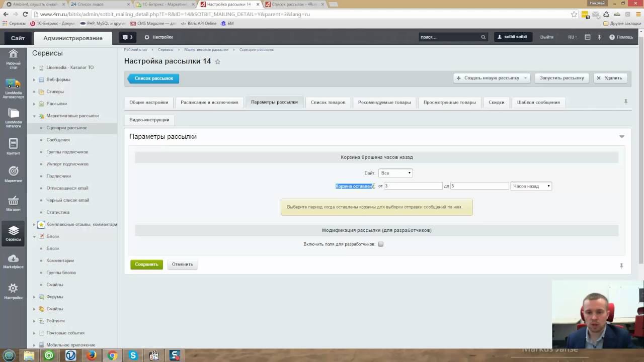Open RU language dropdown
The image size is (644, 362).
573,37
